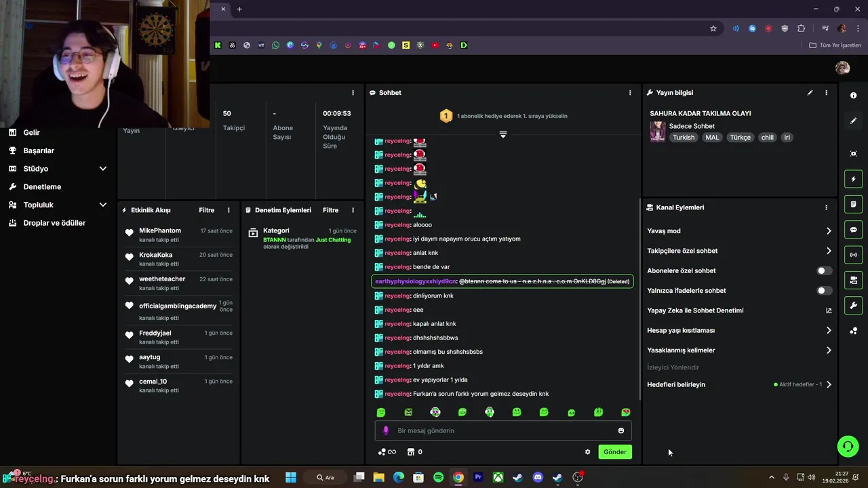Open Sohbet panel three-dot menu
This screenshot has height=488, width=868.
pyautogui.click(x=630, y=93)
